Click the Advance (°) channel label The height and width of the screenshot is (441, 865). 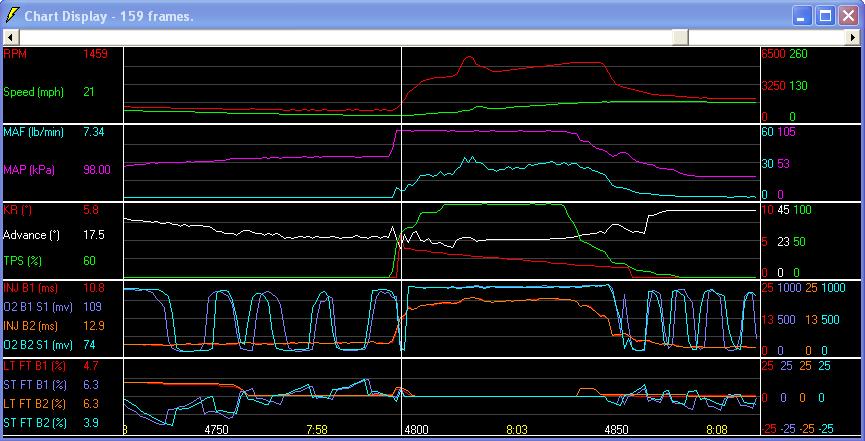(33, 235)
